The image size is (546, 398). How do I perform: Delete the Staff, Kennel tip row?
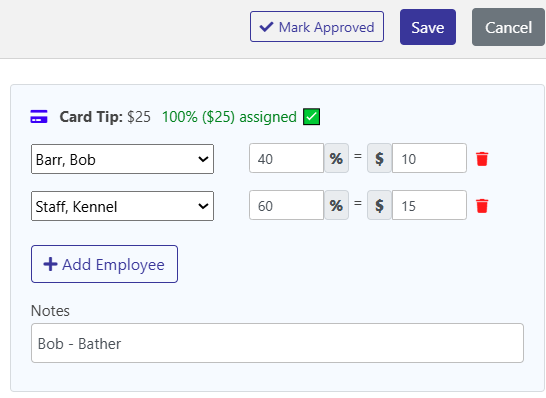click(482, 206)
